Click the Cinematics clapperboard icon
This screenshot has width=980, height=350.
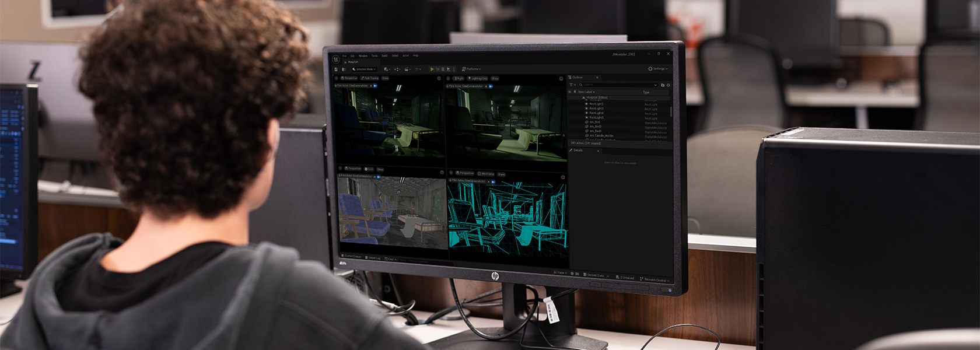[407, 69]
